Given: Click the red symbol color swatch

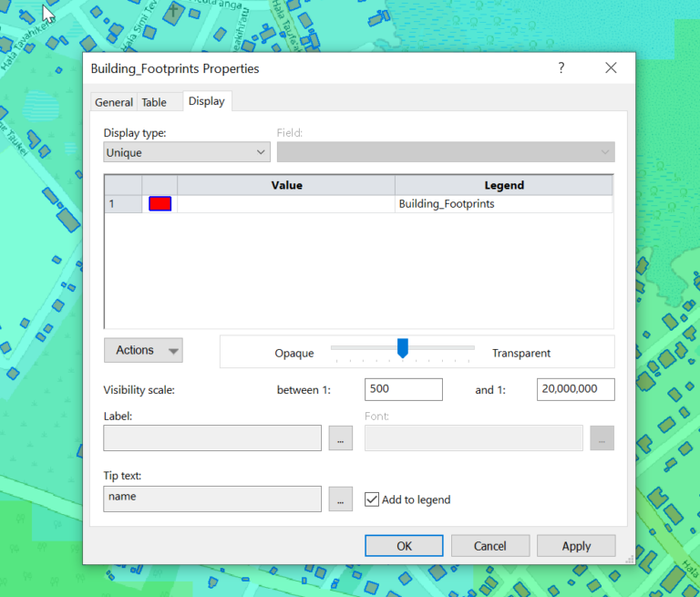Looking at the screenshot, I should [160, 204].
